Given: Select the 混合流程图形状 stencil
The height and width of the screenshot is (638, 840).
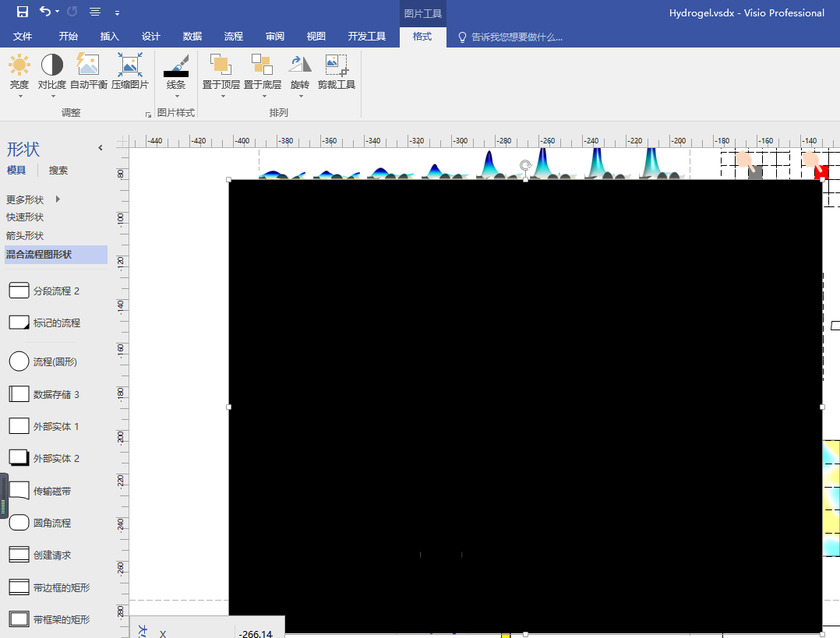Looking at the screenshot, I should [x=56, y=255].
